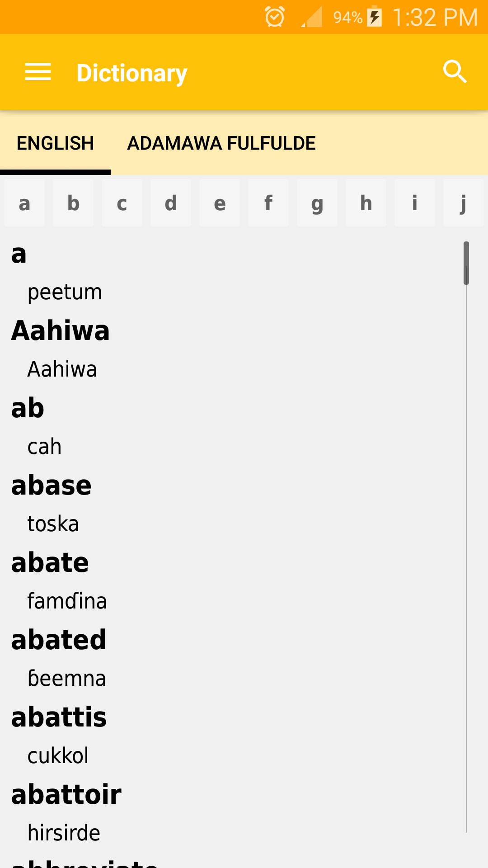Select letter d in alphabet bar
The width and height of the screenshot is (488, 868).
coord(171,203)
